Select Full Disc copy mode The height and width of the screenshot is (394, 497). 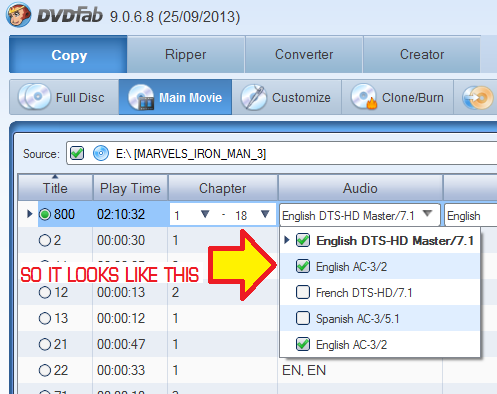[x=64, y=97]
